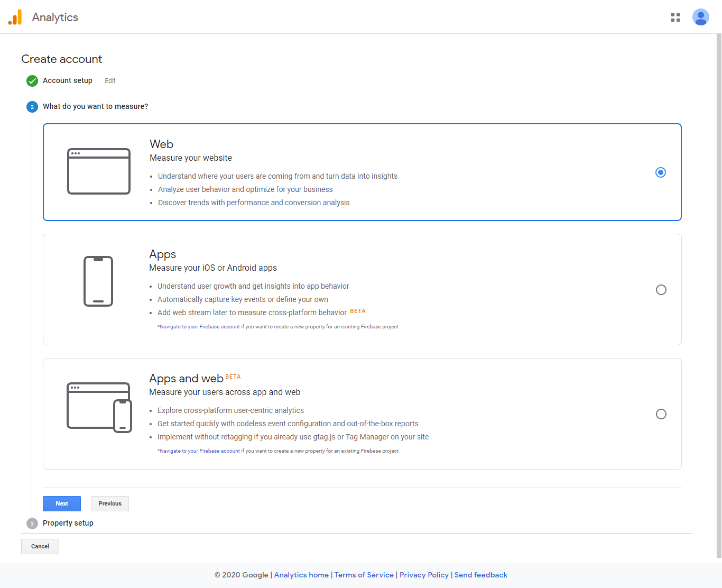Click 'Analyze user behavior and optimize' bullet

(x=245, y=189)
